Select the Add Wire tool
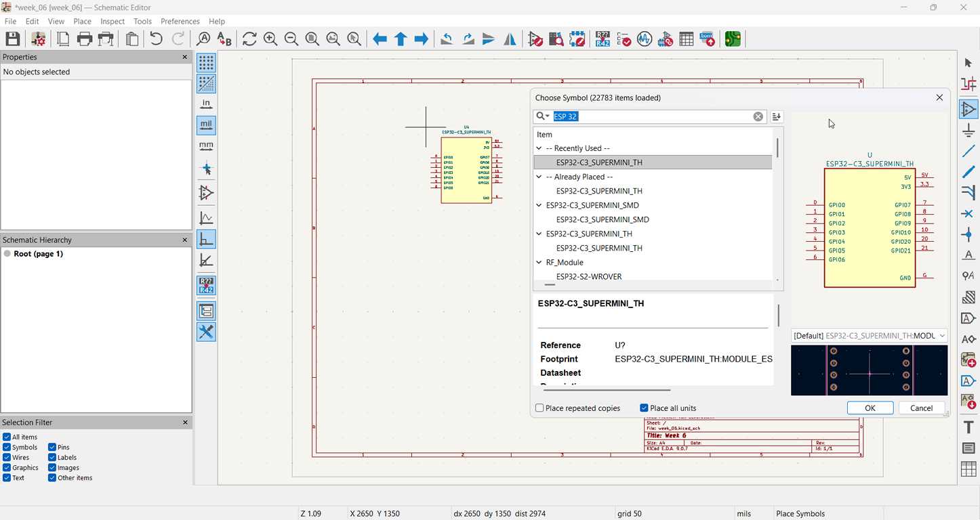Image resolution: width=980 pixels, height=520 pixels. pyautogui.click(x=968, y=151)
